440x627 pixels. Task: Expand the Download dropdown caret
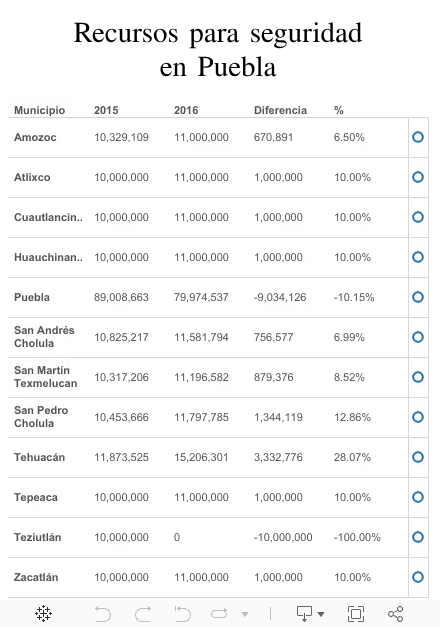pos(321,614)
